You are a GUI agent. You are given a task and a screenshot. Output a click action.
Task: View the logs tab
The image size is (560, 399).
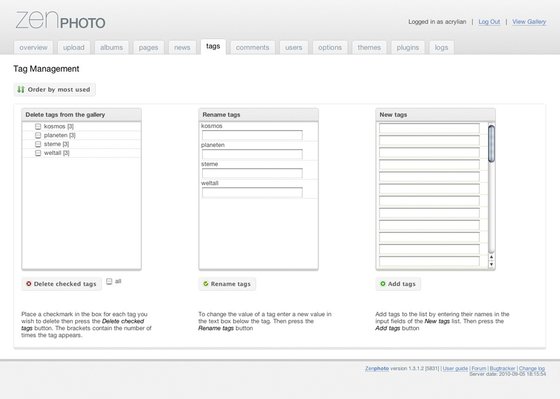[x=441, y=48]
